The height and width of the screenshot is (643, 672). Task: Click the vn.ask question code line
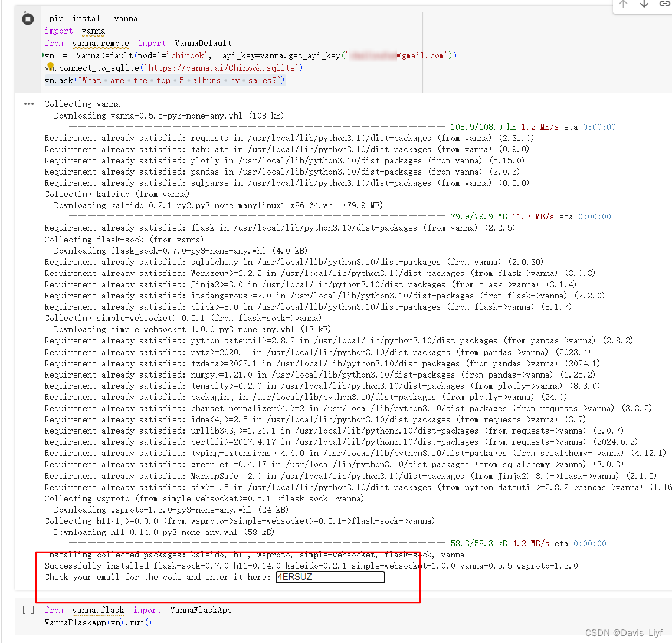165,81
